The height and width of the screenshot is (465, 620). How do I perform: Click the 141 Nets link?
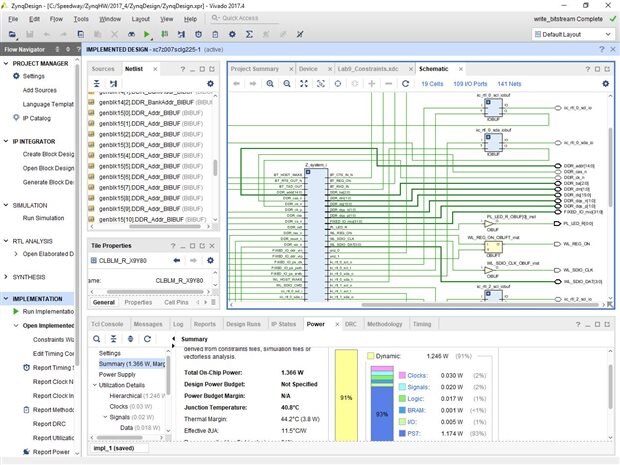click(x=509, y=84)
